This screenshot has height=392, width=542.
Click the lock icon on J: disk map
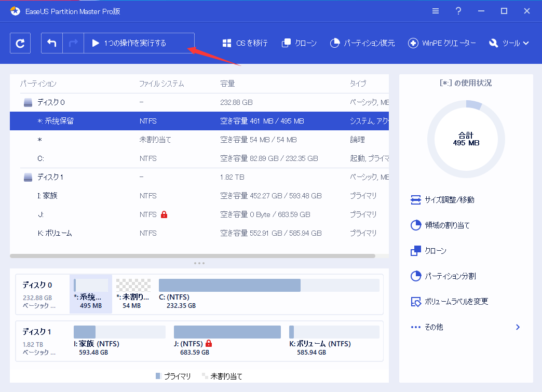(x=208, y=343)
